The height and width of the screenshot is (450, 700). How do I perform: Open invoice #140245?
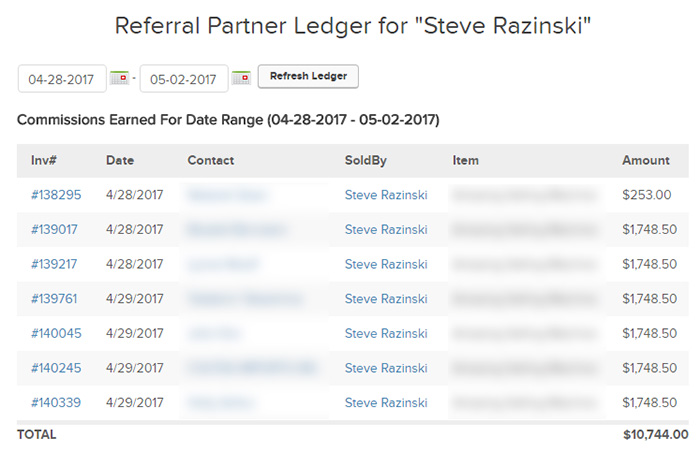click(56, 368)
